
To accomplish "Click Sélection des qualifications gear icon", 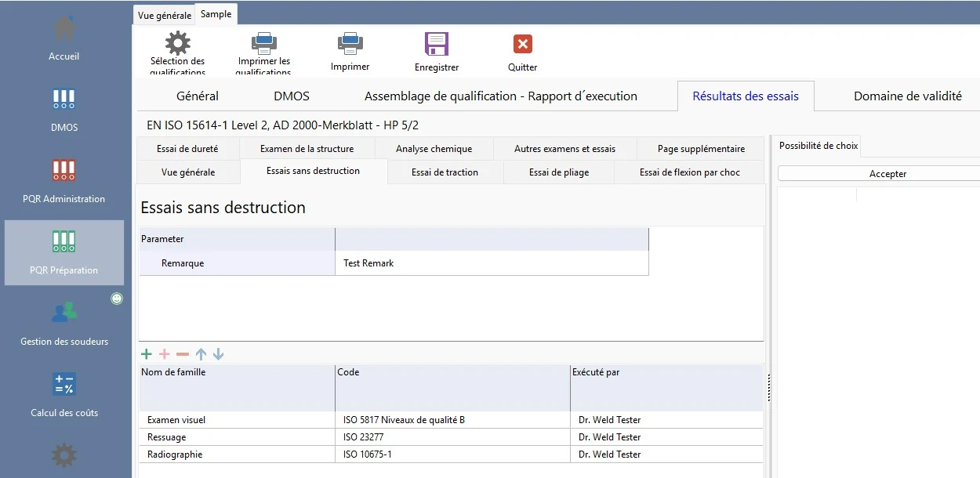I will click(178, 42).
